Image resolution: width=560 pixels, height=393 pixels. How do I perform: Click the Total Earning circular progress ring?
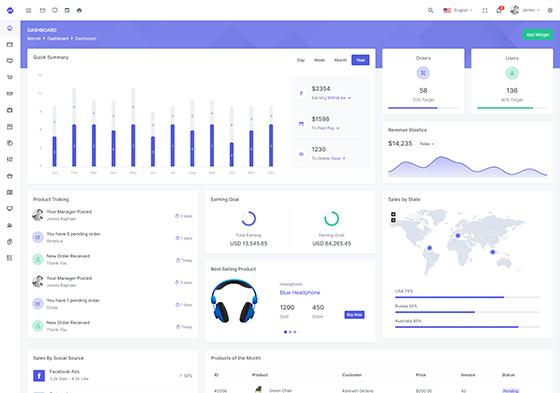coord(249,219)
